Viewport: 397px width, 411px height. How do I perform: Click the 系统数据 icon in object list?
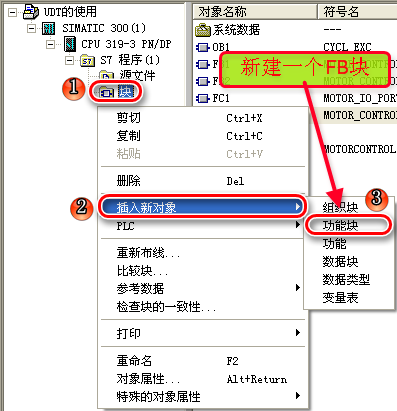[x=203, y=30]
